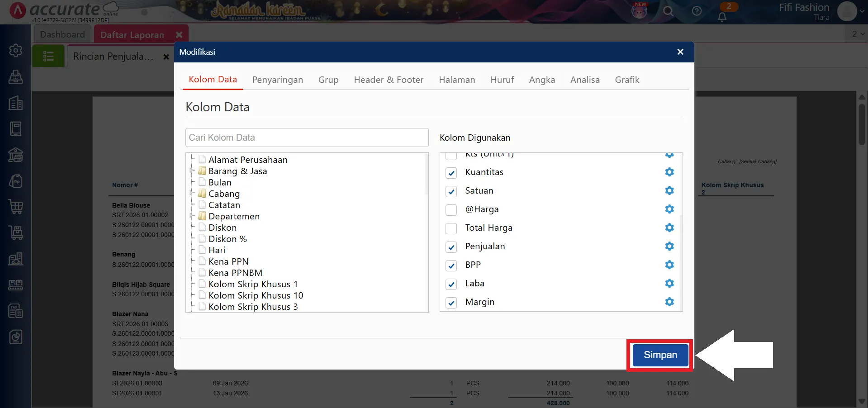Image resolution: width=868 pixels, height=408 pixels.
Task: Click the Simpan button
Action: 660,355
